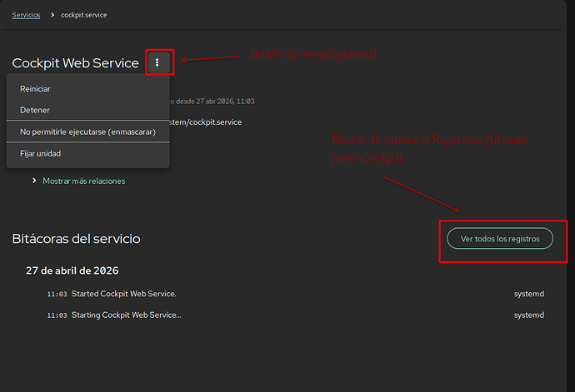The height and width of the screenshot is (392, 575).
Task: Click the cockpit.service unit path text
Action: point(206,122)
